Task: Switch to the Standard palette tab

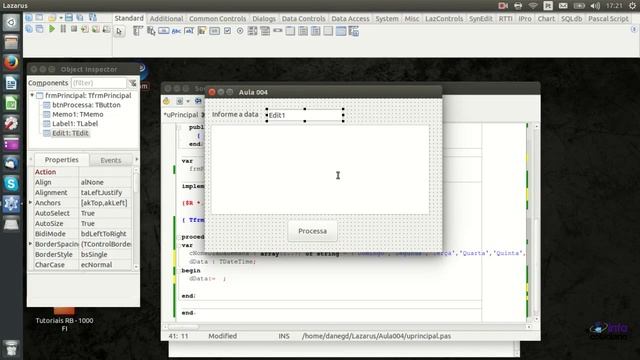Action: pyautogui.click(x=129, y=18)
